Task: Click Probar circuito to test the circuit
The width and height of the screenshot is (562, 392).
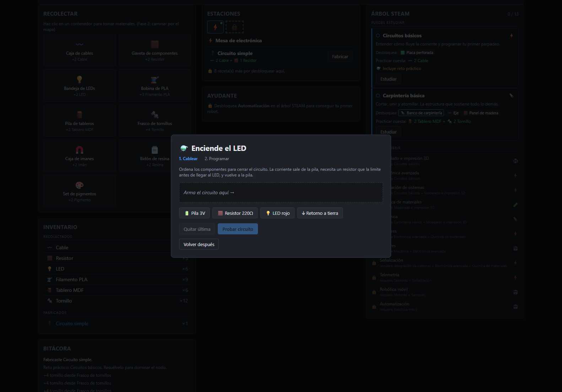Action: [238, 229]
